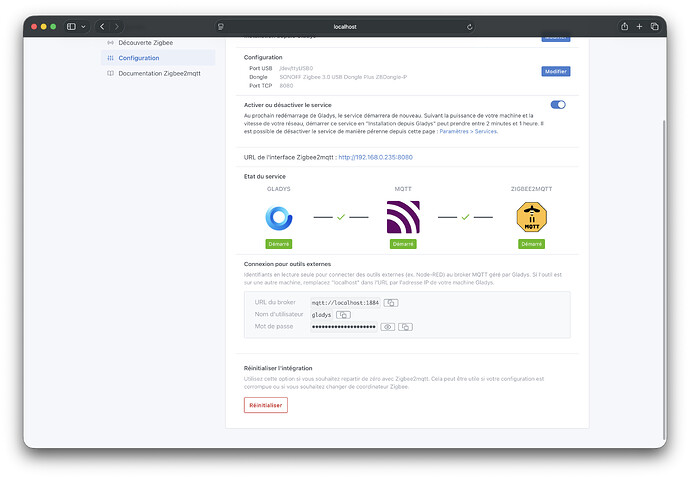The image size is (690, 479).
Task: Click the Démarré badge under Zigbee2mqtt
Action: tap(532, 244)
